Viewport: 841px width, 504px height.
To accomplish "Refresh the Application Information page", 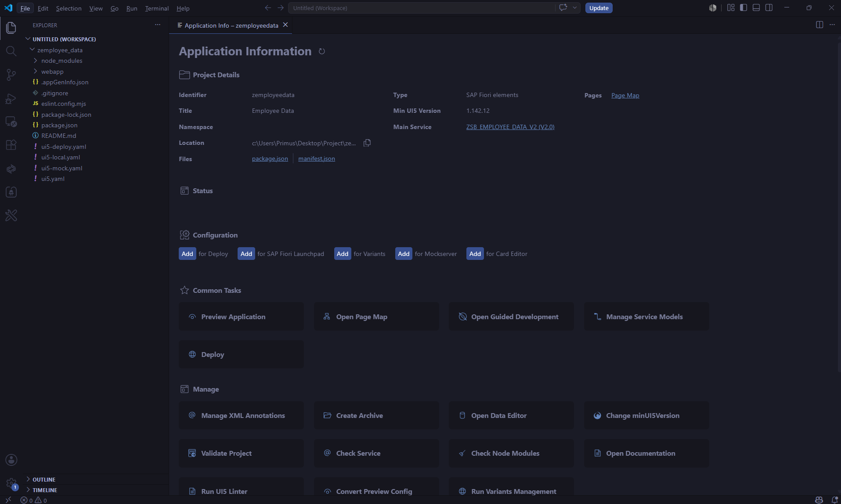I will [x=322, y=51].
